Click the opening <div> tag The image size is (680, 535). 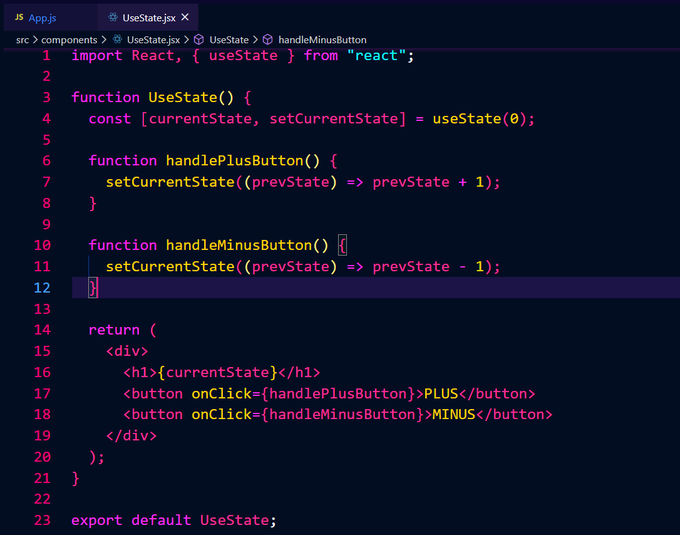click(127, 351)
